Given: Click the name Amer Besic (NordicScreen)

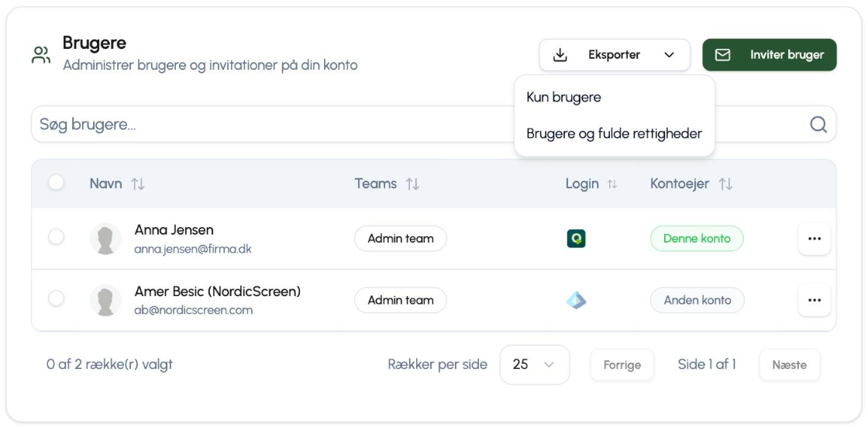Looking at the screenshot, I should [218, 291].
